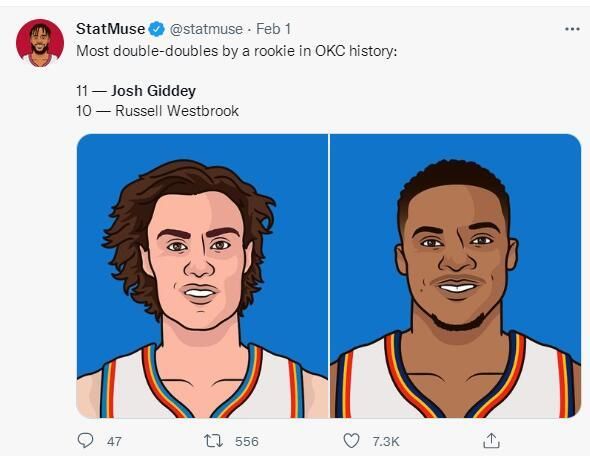Click the reply speech bubble icon
The width and height of the screenshot is (590, 456).
85,440
